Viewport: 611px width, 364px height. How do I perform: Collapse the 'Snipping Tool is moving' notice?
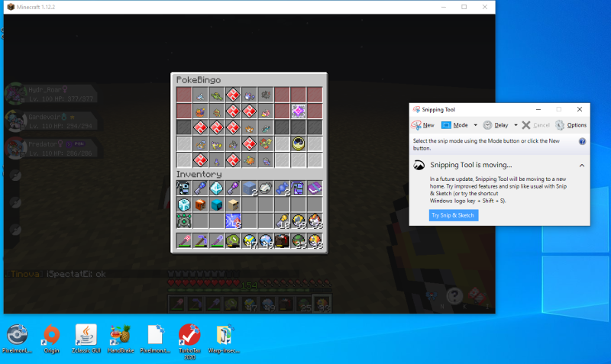point(581,165)
